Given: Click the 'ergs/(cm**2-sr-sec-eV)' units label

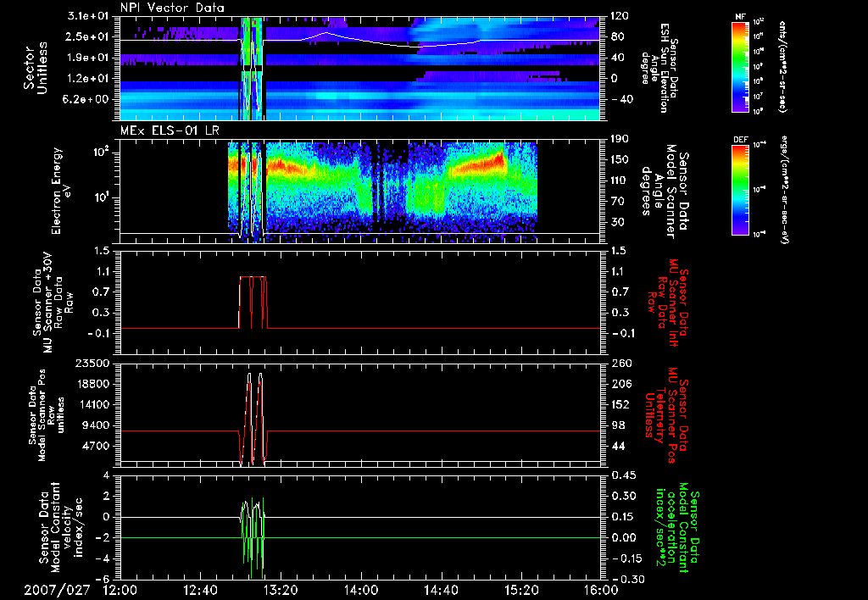Looking at the screenshot, I should pyautogui.click(x=785, y=189).
